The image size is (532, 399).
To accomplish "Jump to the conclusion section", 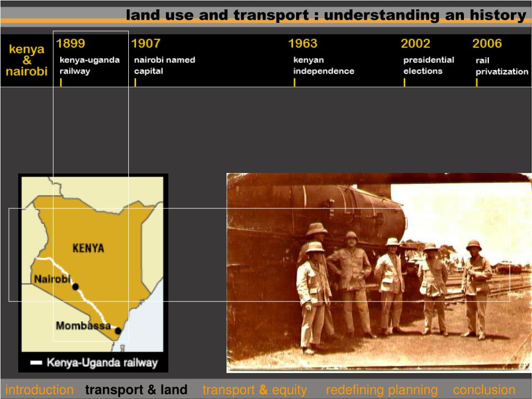I will [484, 390].
